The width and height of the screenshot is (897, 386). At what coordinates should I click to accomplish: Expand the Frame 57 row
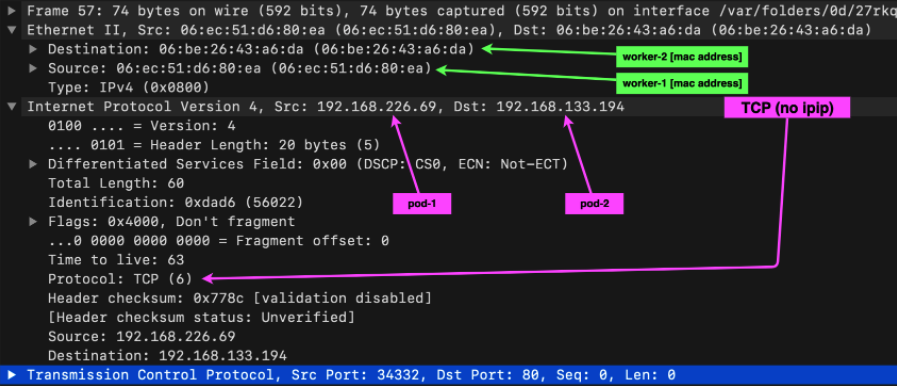(x=12, y=10)
